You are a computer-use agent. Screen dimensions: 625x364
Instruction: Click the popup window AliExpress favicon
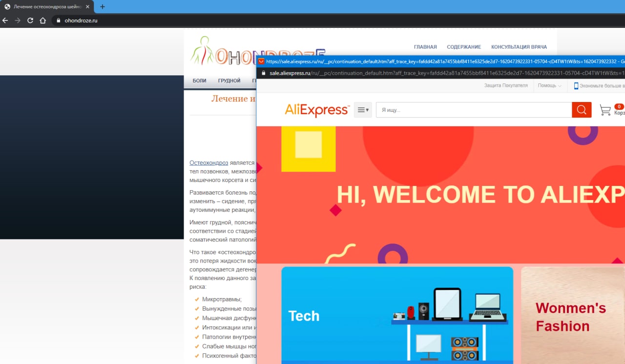coord(261,61)
